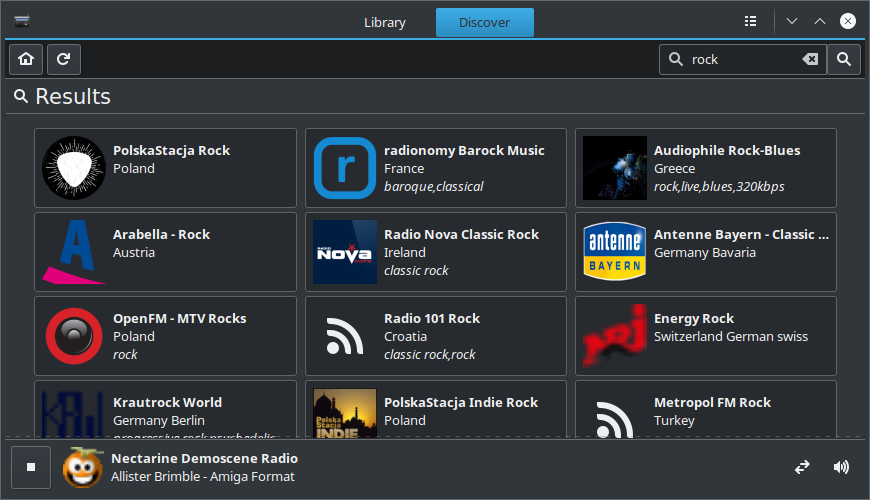Switch to the Library tab

coord(385,22)
